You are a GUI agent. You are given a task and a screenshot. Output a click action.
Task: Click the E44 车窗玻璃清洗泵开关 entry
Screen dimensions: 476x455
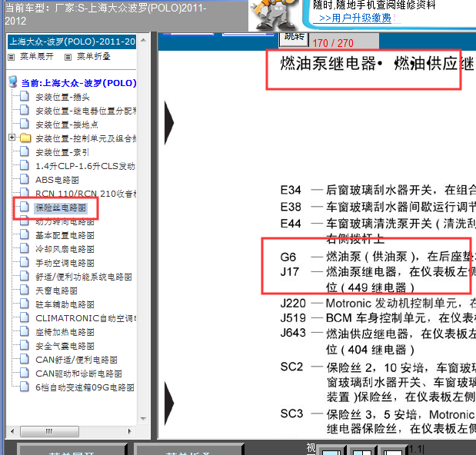pos(378,231)
